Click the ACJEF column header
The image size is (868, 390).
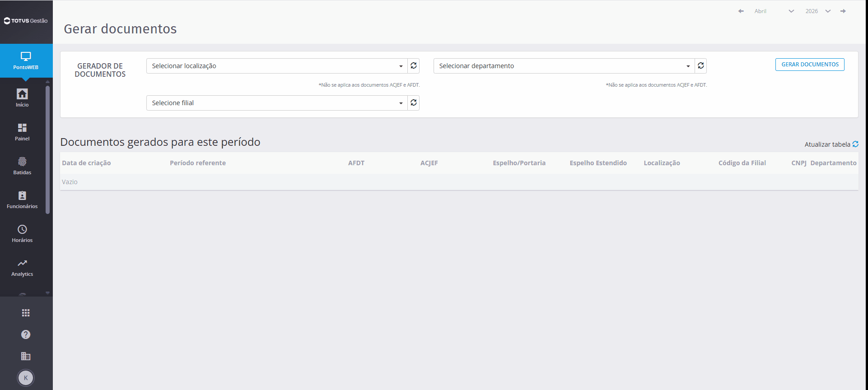click(x=429, y=163)
